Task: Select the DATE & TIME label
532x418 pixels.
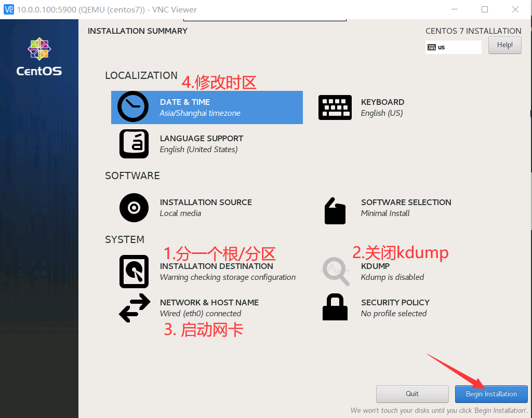Action: click(185, 102)
